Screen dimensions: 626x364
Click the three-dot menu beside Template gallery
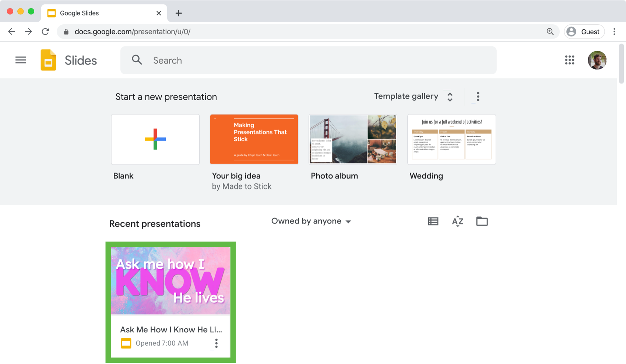click(x=478, y=96)
